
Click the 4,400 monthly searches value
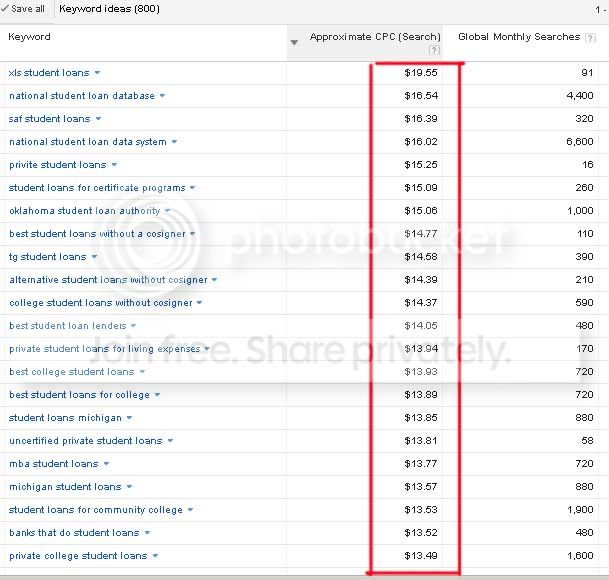point(579,96)
